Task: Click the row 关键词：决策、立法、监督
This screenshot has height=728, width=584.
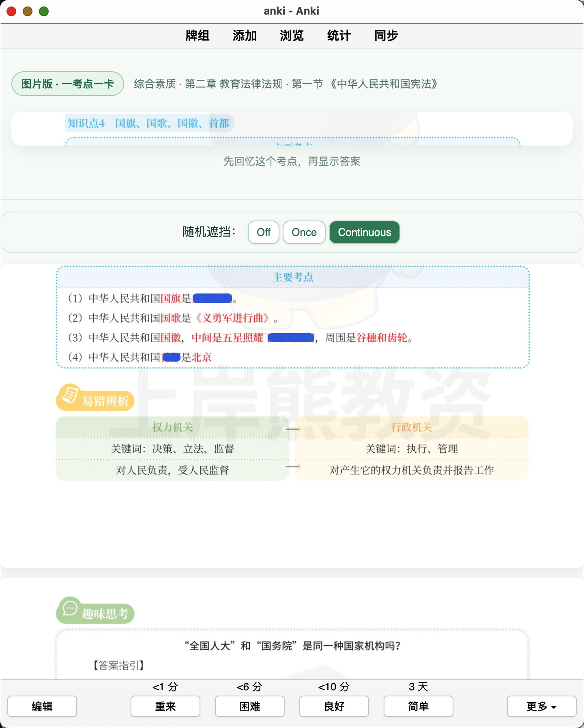Action: pyautogui.click(x=173, y=449)
